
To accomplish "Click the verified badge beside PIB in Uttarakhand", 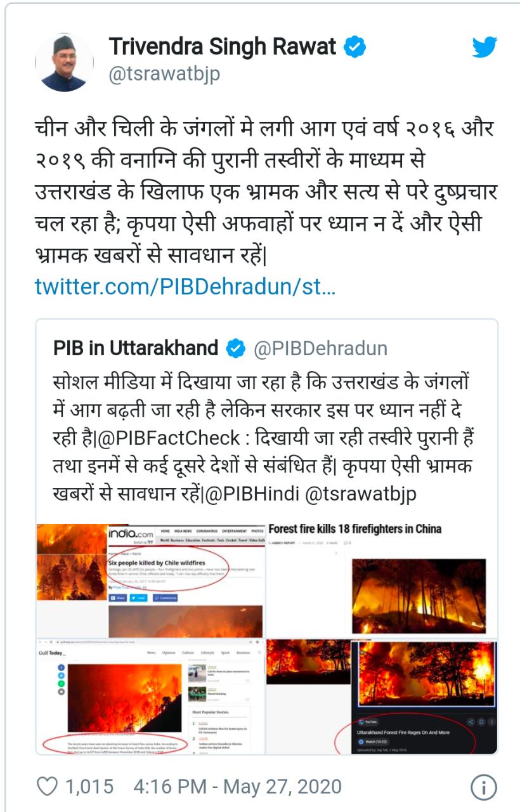I will pyautogui.click(x=236, y=348).
